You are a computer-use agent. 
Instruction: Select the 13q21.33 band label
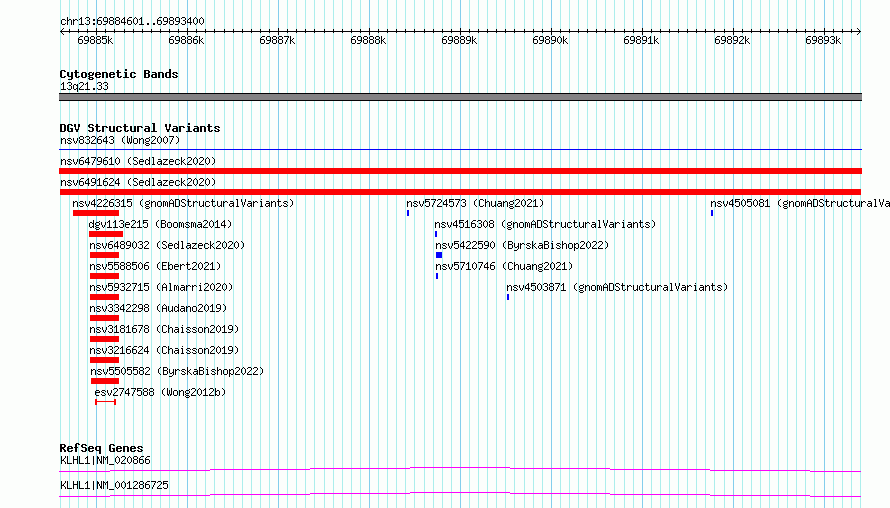click(84, 86)
